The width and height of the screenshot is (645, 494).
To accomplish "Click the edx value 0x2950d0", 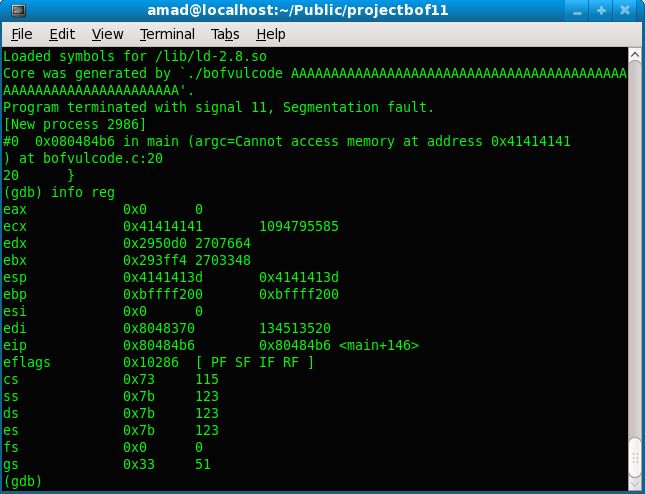I will coord(155,244).
